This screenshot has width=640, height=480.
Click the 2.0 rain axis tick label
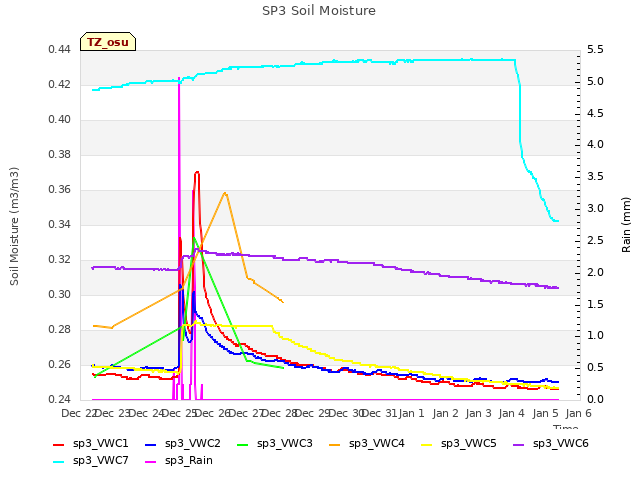(x=595, y=272)
